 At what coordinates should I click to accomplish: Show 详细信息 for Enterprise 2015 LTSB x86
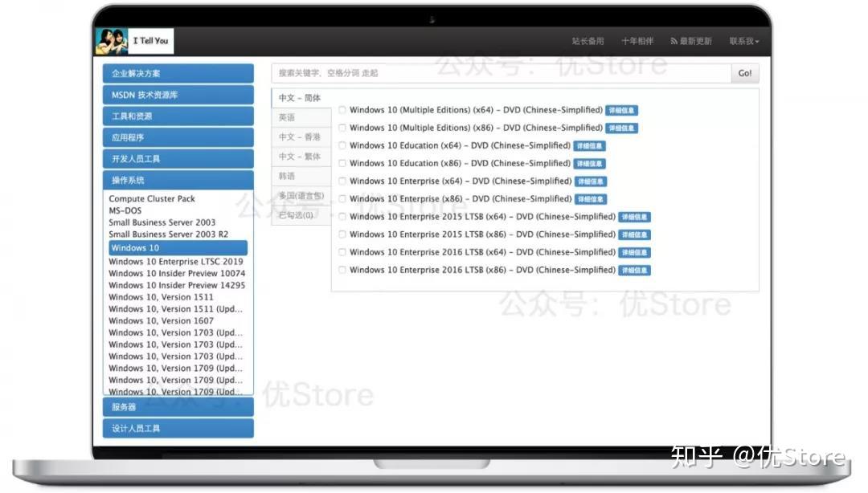(x=634, y=234)
